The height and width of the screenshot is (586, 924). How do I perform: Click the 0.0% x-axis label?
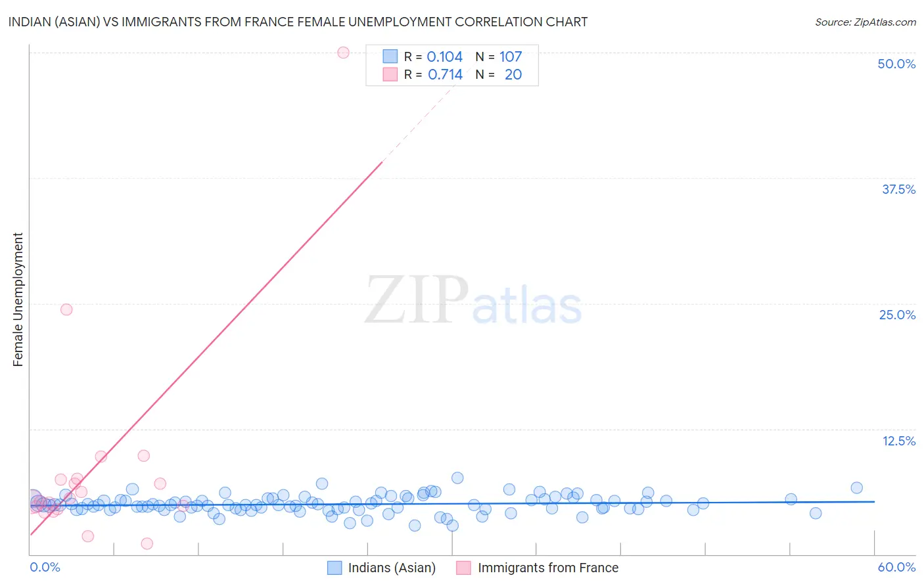pos(45,567)
